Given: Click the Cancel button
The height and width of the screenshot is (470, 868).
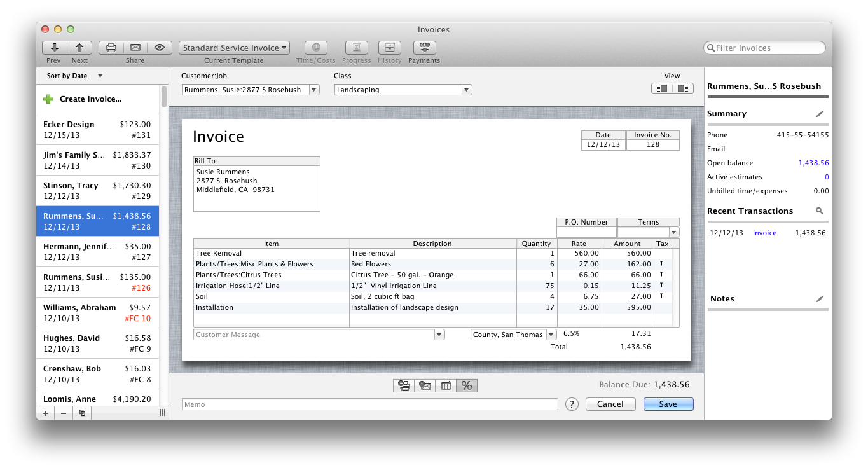Looking at the screenshot, I should tap(610, 404).
